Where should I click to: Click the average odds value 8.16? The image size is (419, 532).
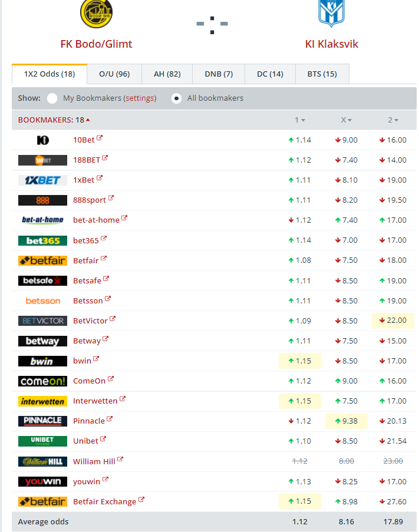347,521
